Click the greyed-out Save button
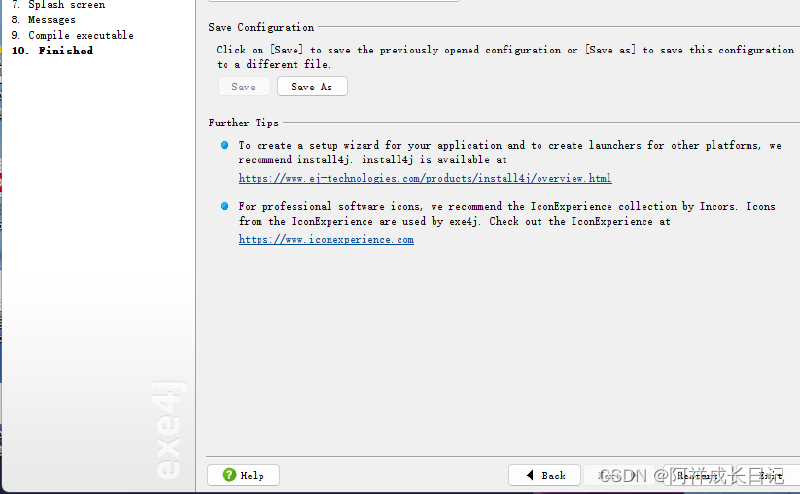This screenshot has height=494, width=800. (x=244, y=86)
